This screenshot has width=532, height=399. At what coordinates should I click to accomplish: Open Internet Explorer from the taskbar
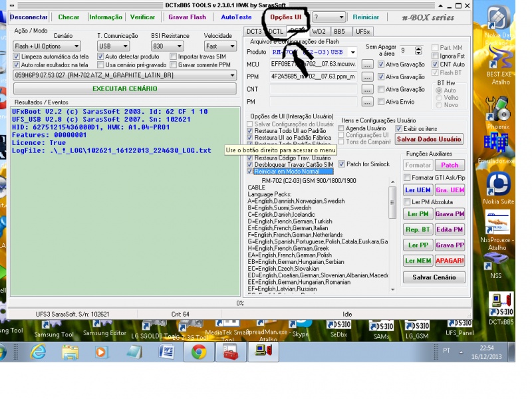[38, 352]
